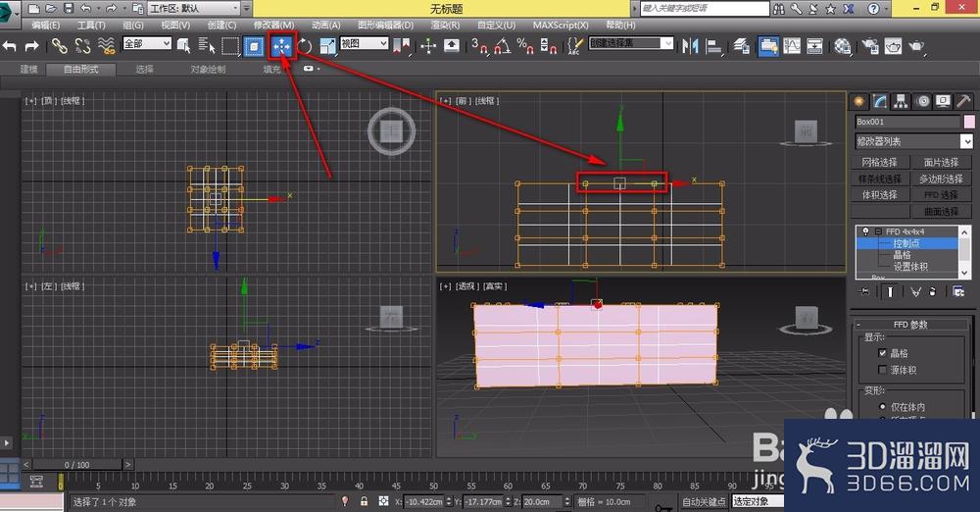Toggle Spinner Snap
The width and height of the screenshot is (980, 512).
[x=548, y=46]
